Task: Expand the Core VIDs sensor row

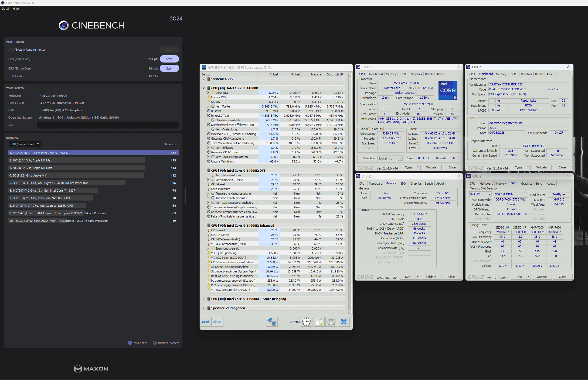Action: pyautogui.click(x=208, y=93)
